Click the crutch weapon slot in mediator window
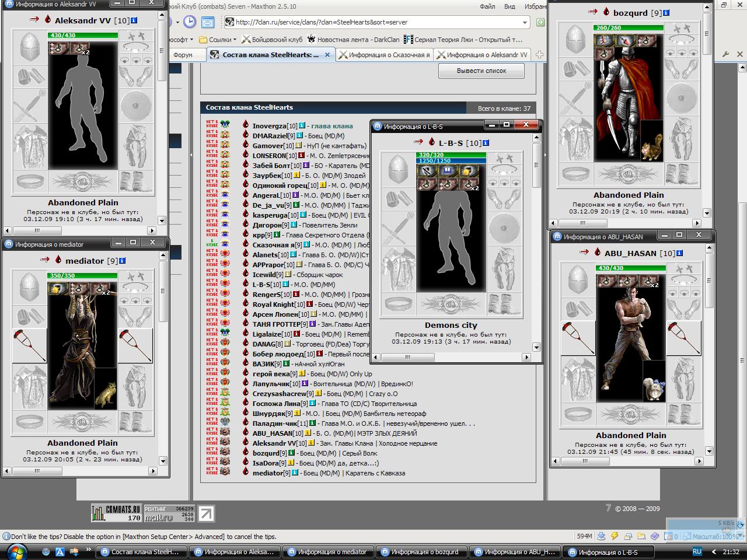The width and height of the screenshot is (747, 560). pyautogui.click(x=29, y=345)
